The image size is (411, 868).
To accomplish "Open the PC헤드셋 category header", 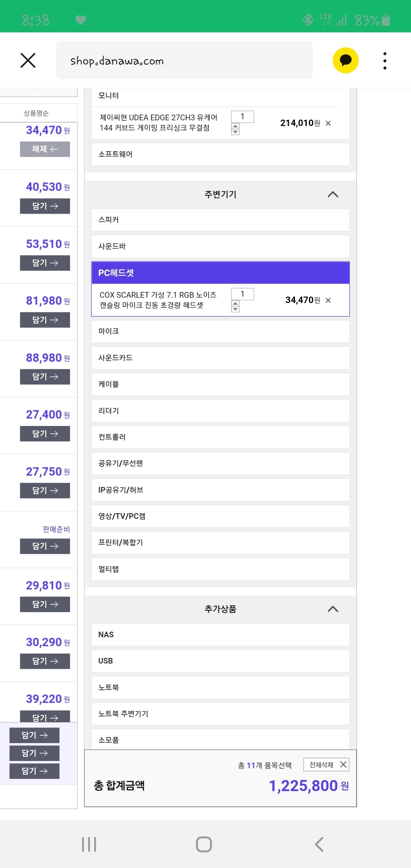I will (220, 273).
